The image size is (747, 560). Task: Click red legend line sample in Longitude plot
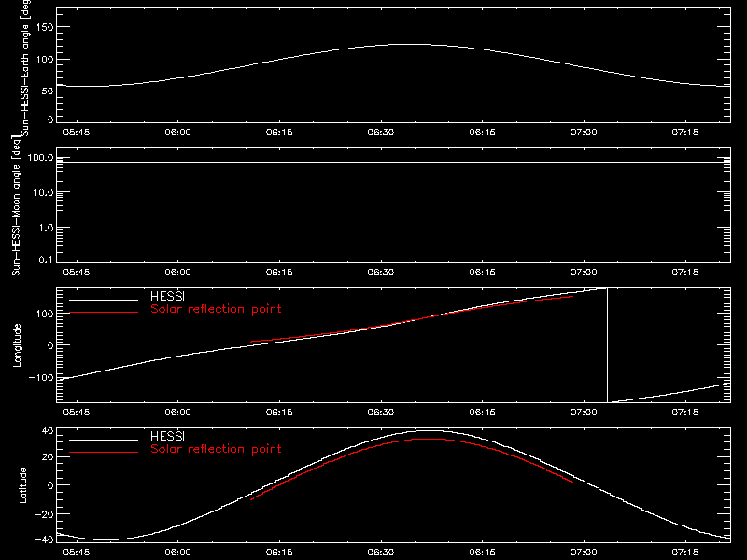[104, 313]
